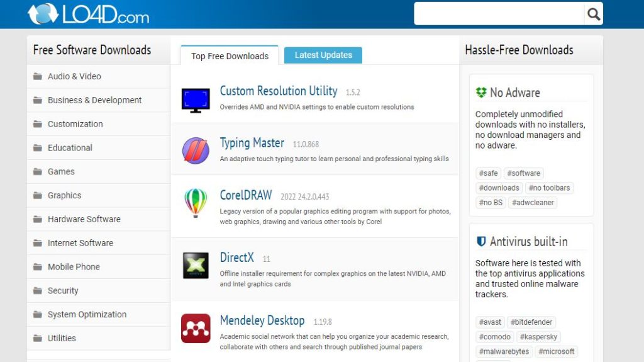Click CorelDRAW version 2022 24.2.0.443
This screenshot has width=644, height=362.
(x=305, y=196)
